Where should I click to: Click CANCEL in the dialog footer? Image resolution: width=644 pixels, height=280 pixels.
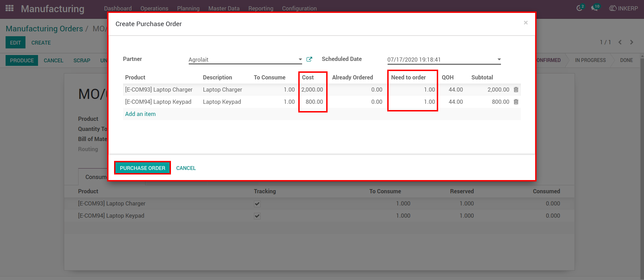[186, 168]
